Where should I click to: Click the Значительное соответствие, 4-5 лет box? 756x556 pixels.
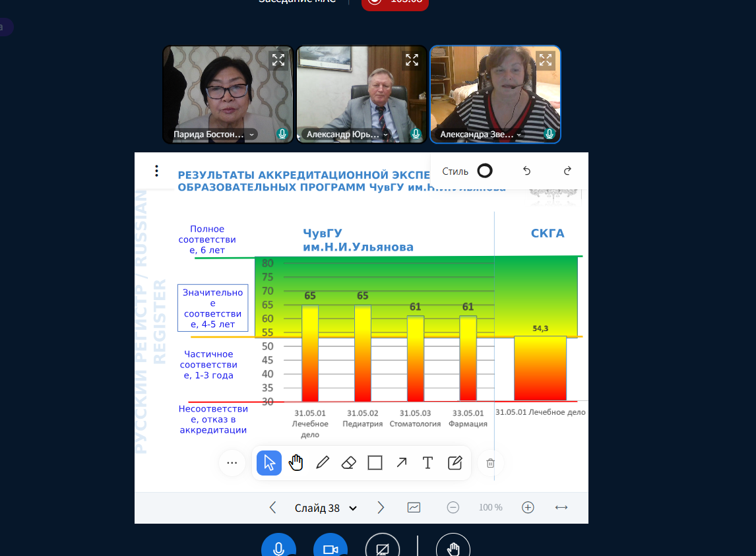coord(212,308)
